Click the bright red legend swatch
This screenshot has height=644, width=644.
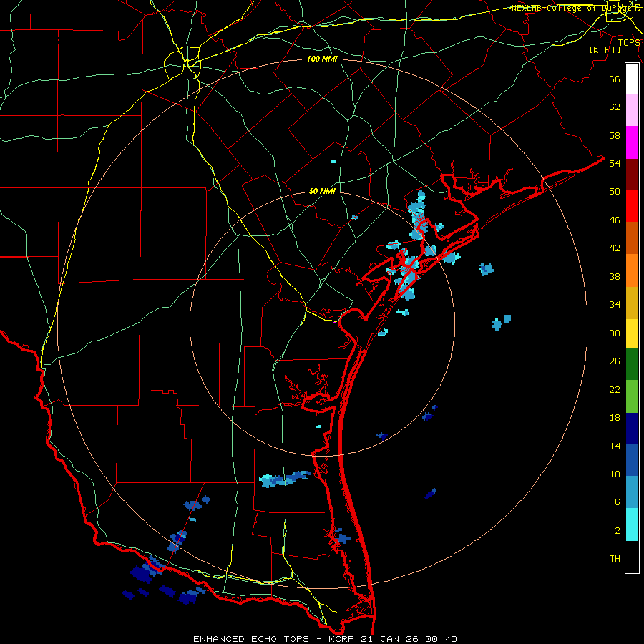click(632, 206)
